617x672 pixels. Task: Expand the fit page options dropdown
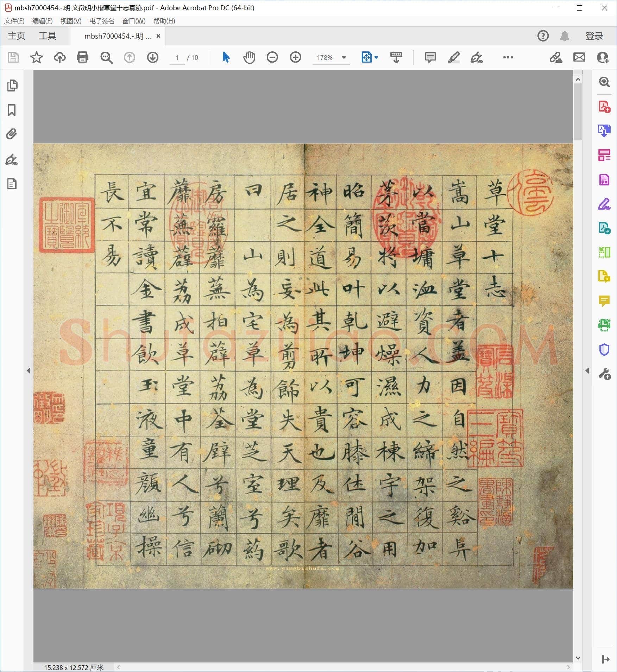coord(376,57)
